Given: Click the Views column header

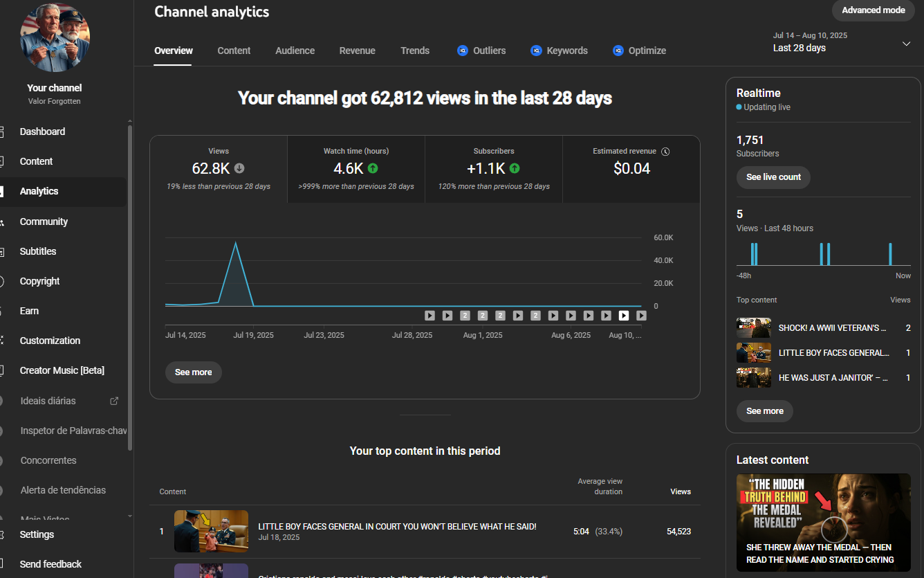Looking at the screenshot, I should [x=681, y=491].
